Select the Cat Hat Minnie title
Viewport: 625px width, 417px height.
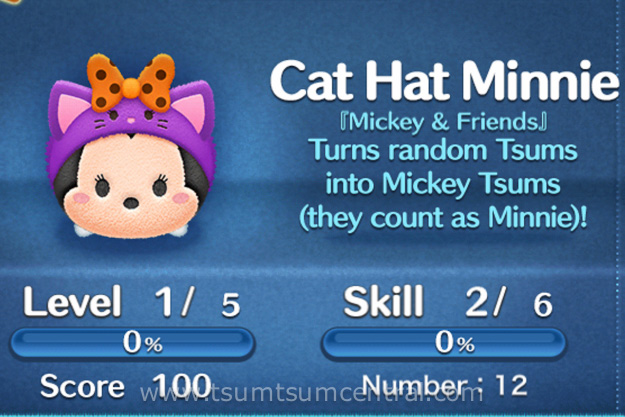pos(444,81)
